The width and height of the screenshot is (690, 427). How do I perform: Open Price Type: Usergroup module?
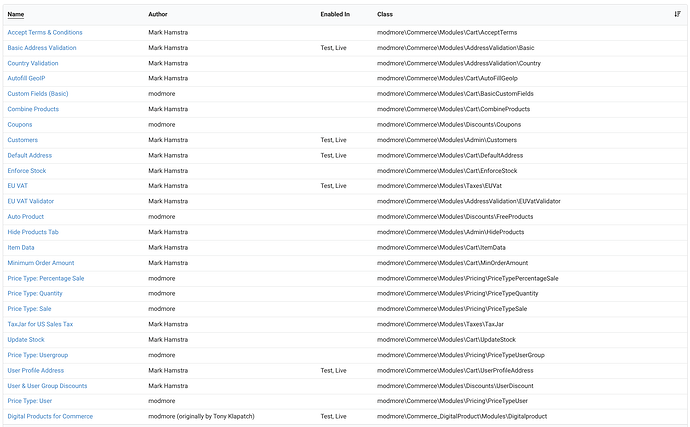pos(38,354)
